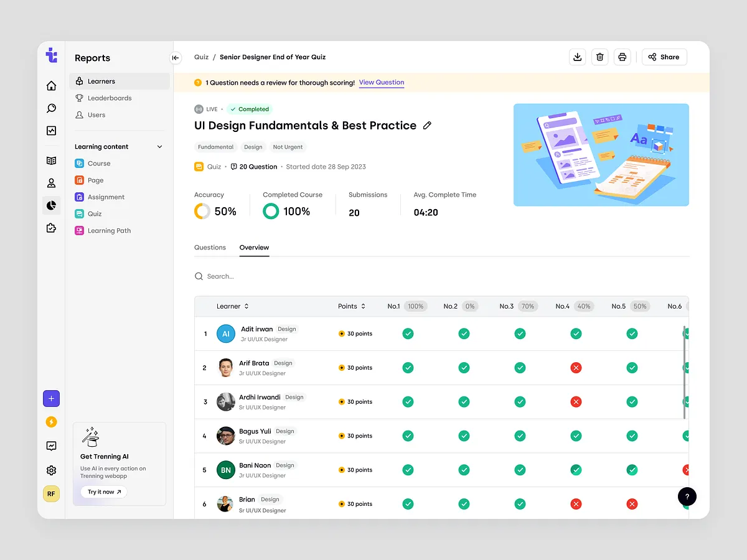Edit the quiz title with the pencil icon
Screen dimensions: 747x560
coord(427,125)
